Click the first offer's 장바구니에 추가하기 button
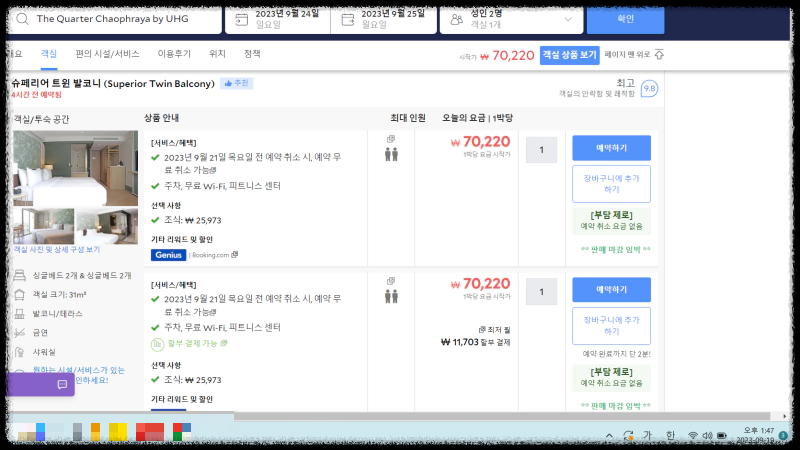 pyautogui.click(x=611, y=184)
